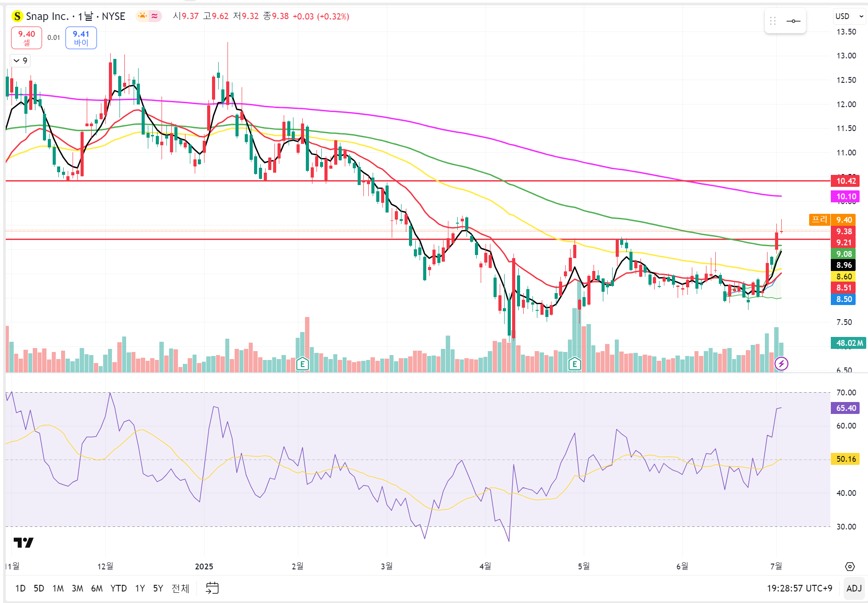Open the USD currency dropdown
Viewport: 868px width, 603px height.
849,16
